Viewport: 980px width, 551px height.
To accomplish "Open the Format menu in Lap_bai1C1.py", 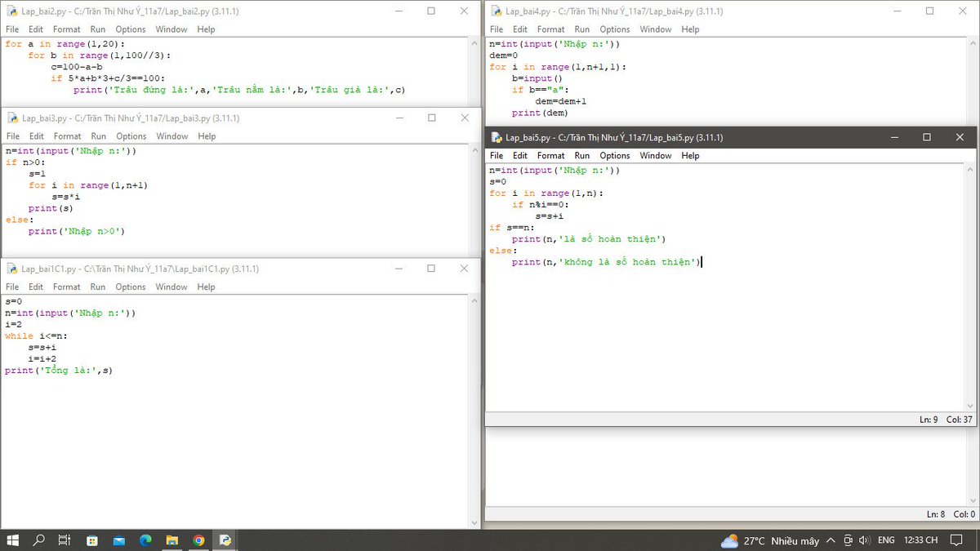I will tap(67, 287).
